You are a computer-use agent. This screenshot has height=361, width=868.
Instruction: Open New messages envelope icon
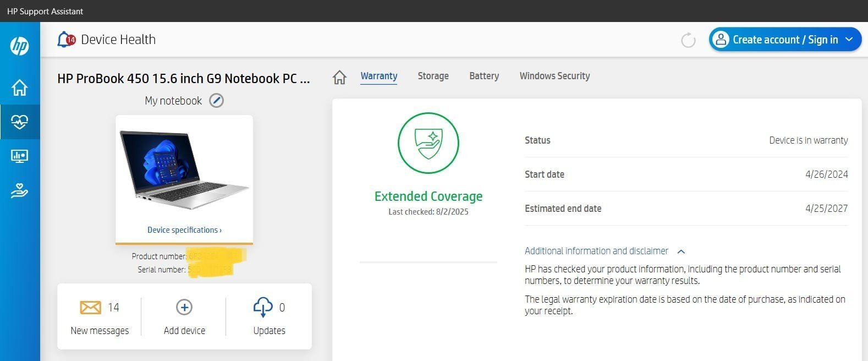click(x=90, y=307)
